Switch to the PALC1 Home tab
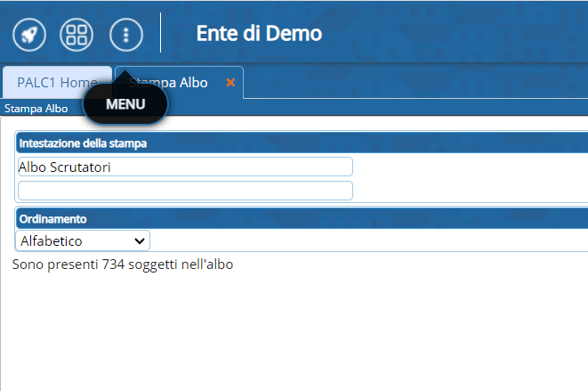This screenshot has width=588, height=391. pos(57,82)
